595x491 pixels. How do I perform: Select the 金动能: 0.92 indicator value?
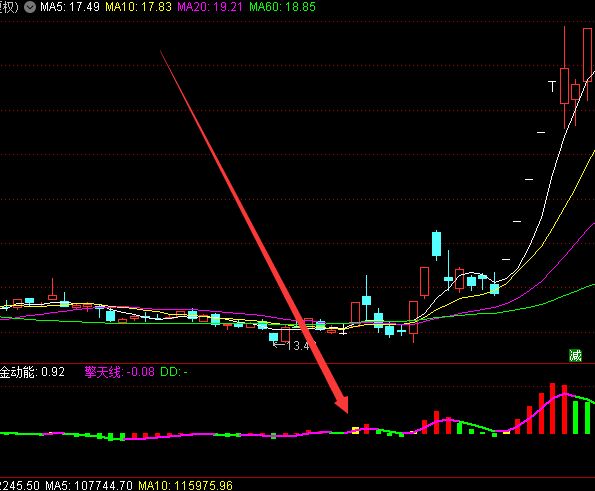(x=32, y=372)
